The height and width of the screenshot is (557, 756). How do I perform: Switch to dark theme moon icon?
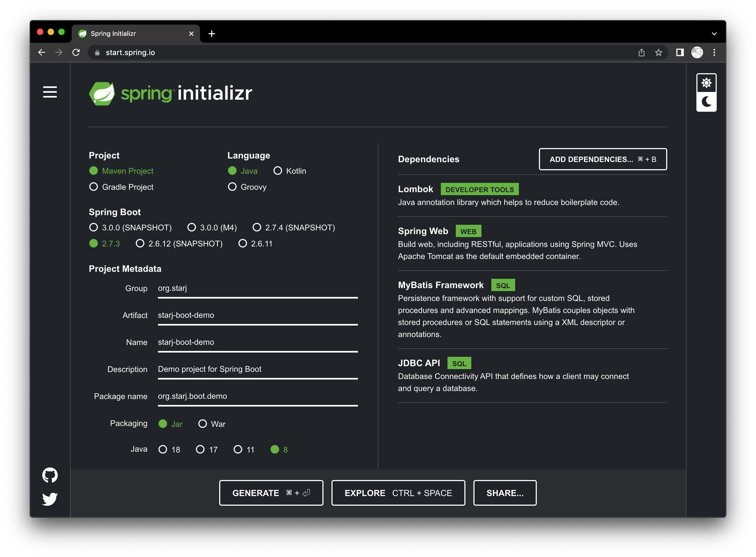click(x=706, y=102)
